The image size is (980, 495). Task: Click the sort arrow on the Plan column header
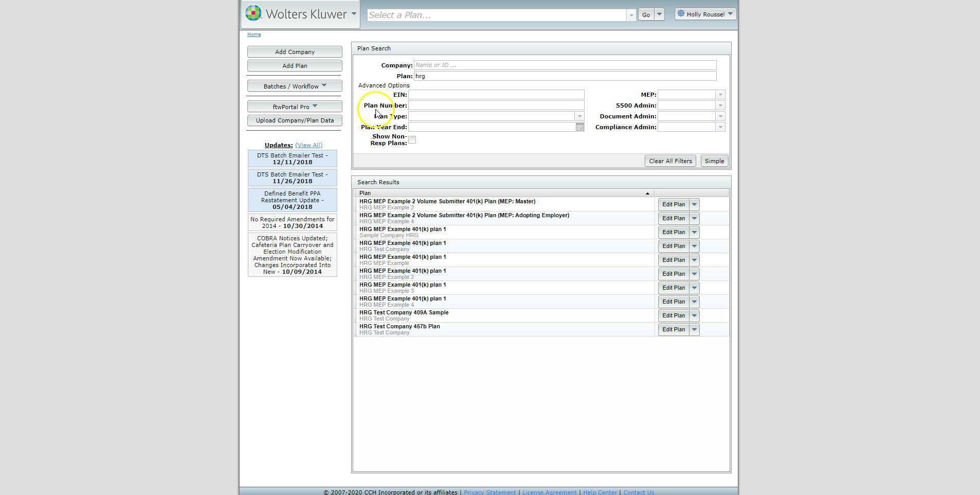pos(647,193)
